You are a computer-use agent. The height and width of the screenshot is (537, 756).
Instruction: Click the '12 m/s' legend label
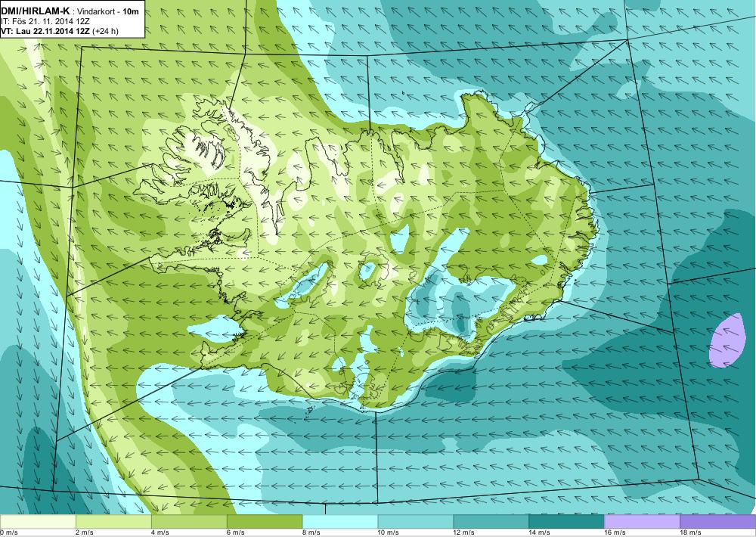click(x=464, y=532)
